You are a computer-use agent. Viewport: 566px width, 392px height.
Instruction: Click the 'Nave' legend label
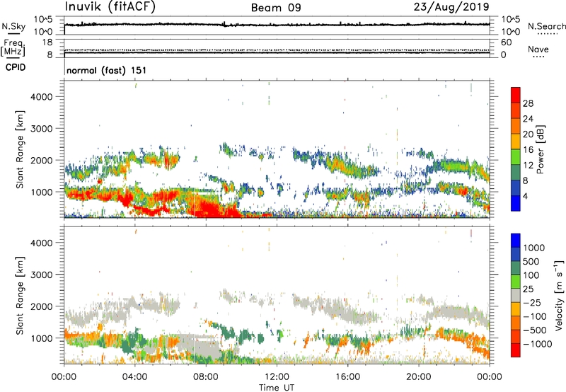pos(538,49)
